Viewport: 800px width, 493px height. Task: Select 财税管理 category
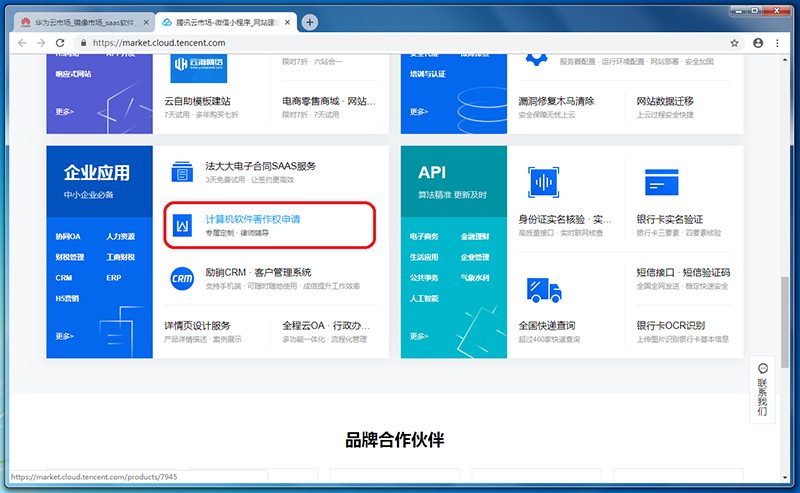coord(69,257)
